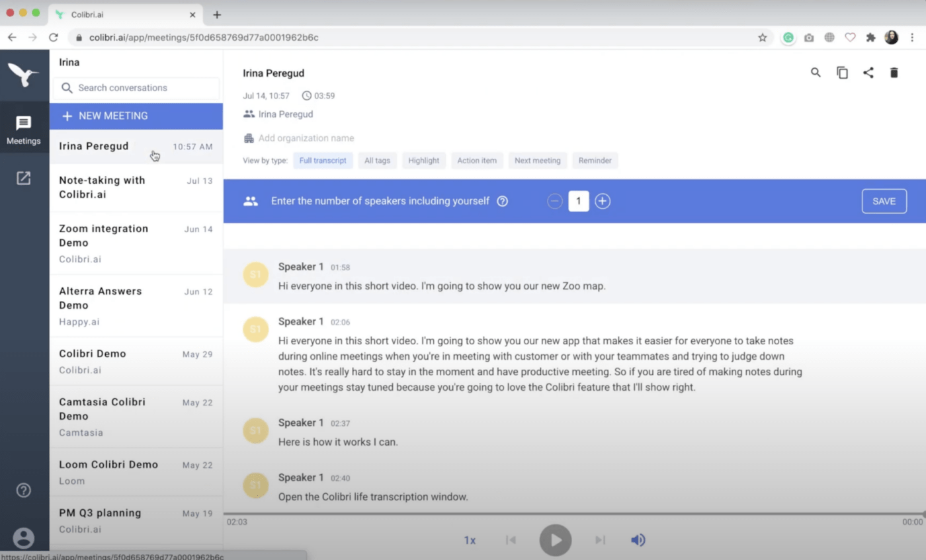The height and width of the screenshot is (560, 926).
Task: Decrease speaker count with minus button
Action: tap(555, 202)
